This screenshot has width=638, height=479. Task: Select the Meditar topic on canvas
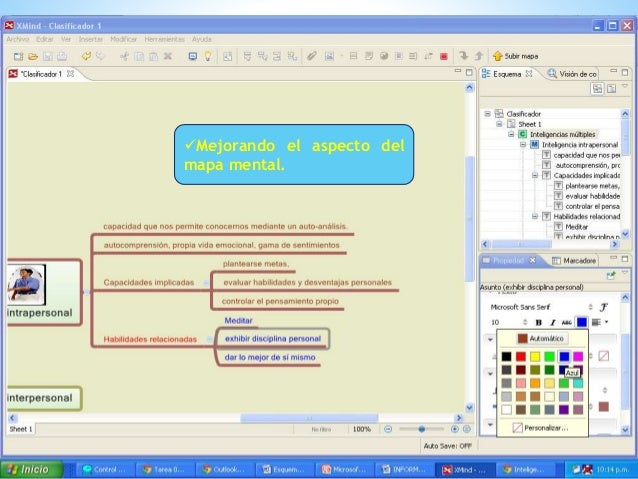click(238, 321)
